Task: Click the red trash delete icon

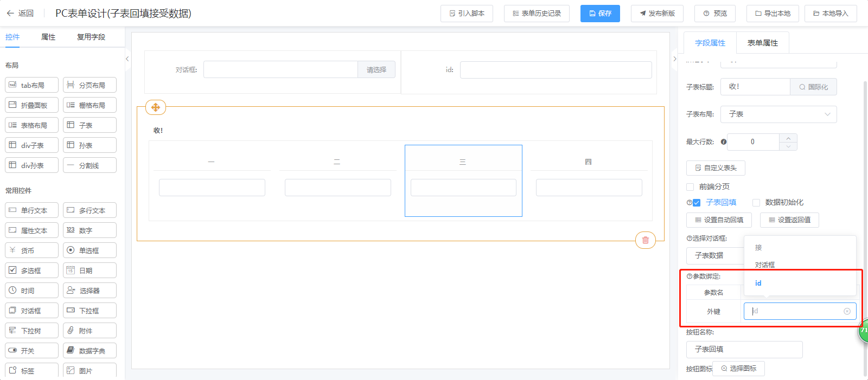Action: point(645,240)
